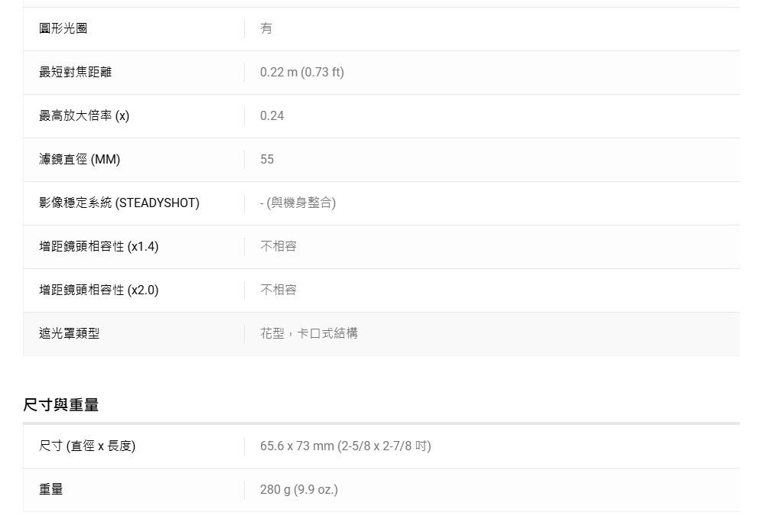Click the 重量 row label
Screen dimensions: 765x532
point(51,489)
